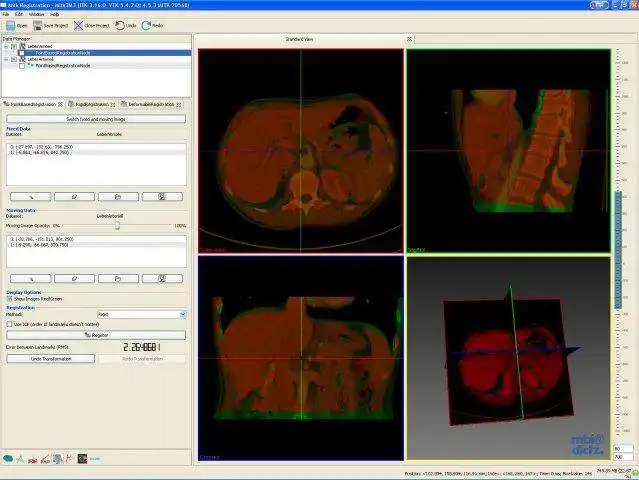This screenshot has height=480, width=639.
Task: Click the Close Project toolbar icon
Action: (x=78, y=26)
